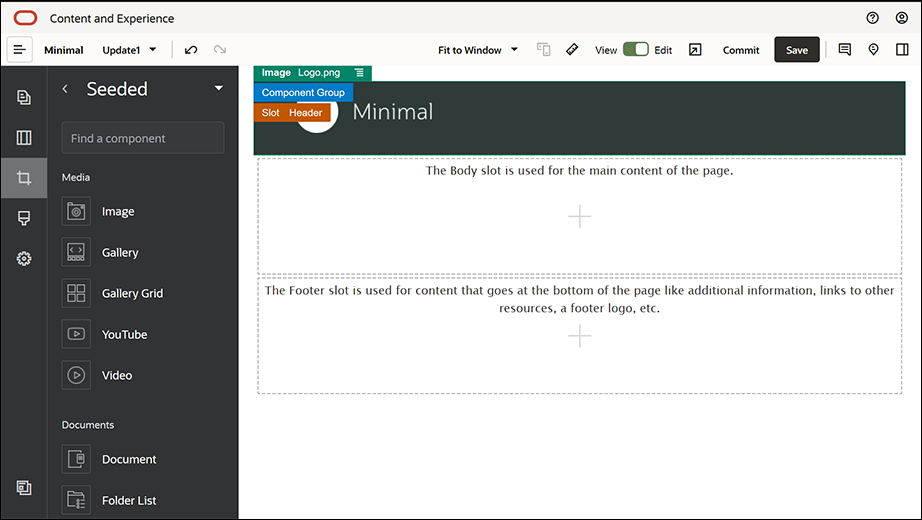Click the device preview icon
This screenshot has width=922, height=520.
(543, 50)
